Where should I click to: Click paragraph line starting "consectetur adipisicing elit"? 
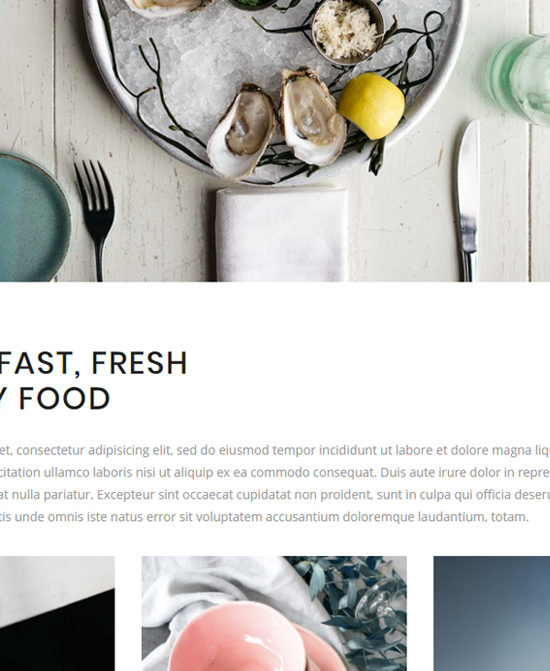(x=275, y=450)
